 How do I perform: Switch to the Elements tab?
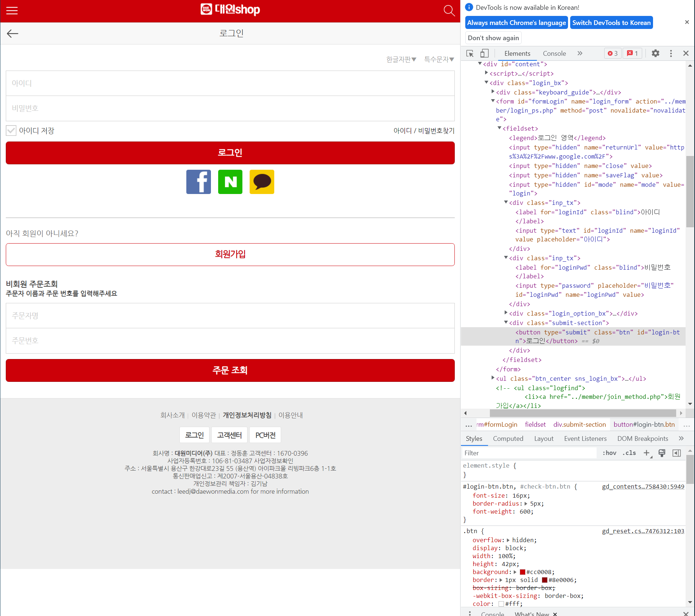[517, 53]
